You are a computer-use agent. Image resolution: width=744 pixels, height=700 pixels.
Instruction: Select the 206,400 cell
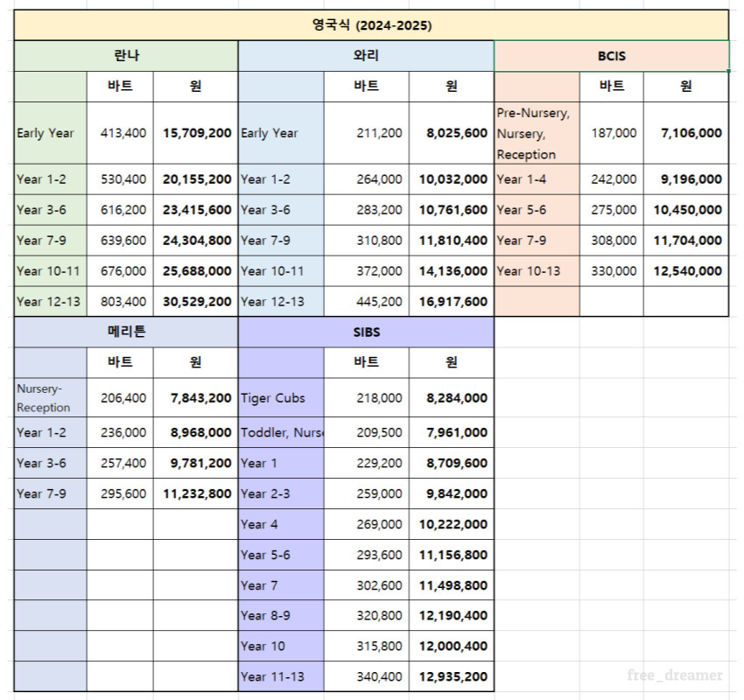[120, 398]
